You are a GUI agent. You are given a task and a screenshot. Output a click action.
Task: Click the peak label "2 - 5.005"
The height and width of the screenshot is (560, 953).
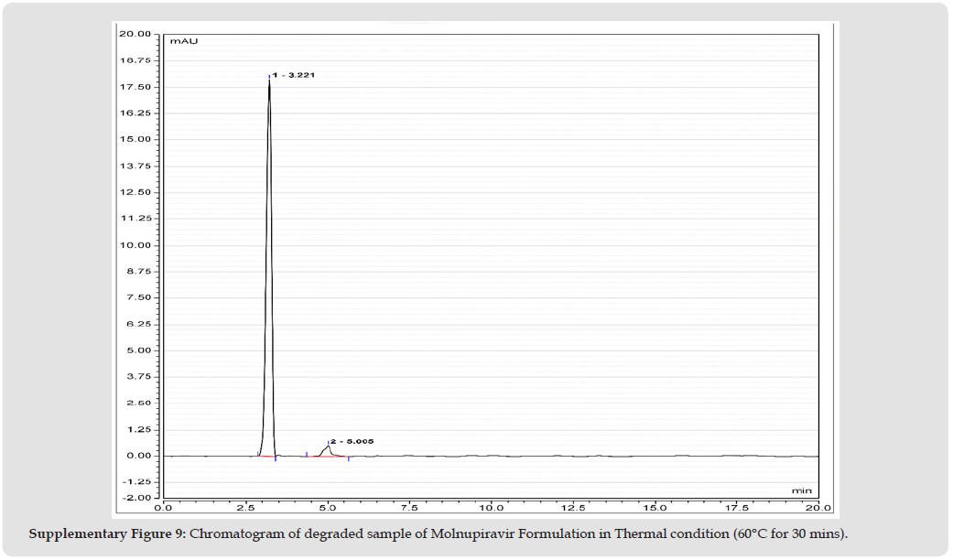click(352, 441)
